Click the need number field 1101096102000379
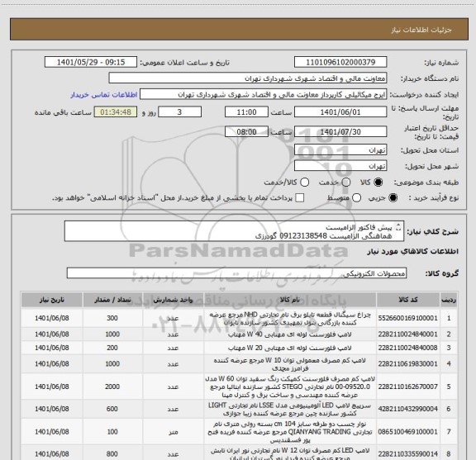This screenshot has height=460, width=476. pos(340,62)
